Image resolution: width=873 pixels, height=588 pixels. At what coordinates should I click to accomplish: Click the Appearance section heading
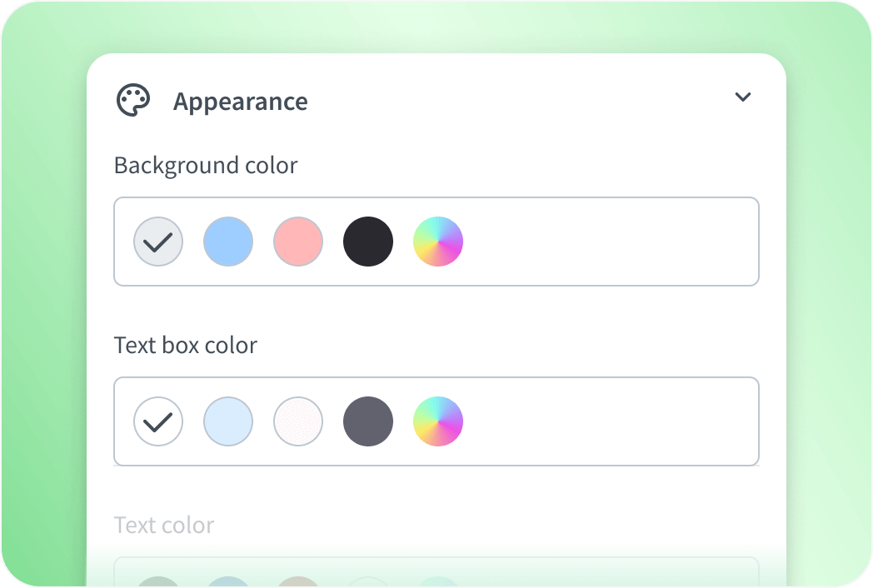click(x=240, y=102)
